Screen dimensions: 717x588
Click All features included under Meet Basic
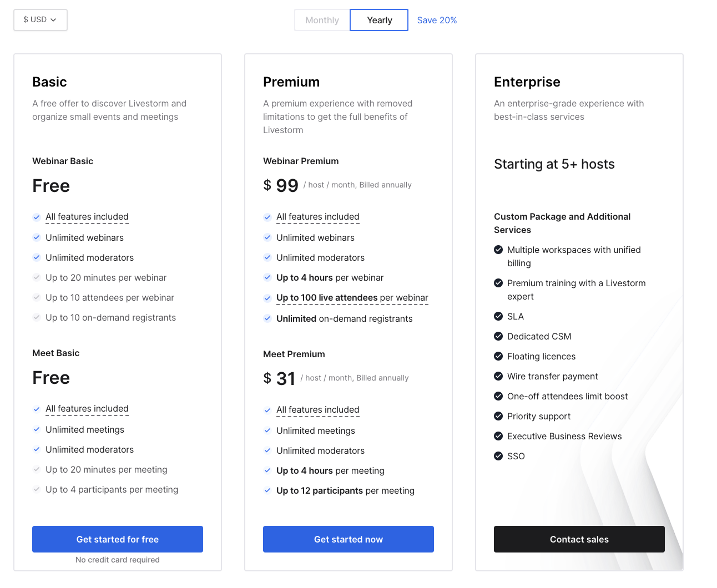pyautogui.click(x=87, y=409)
